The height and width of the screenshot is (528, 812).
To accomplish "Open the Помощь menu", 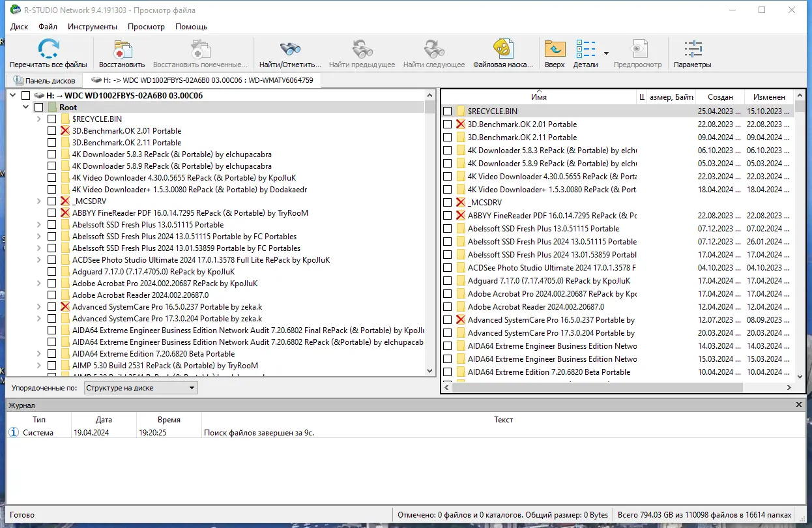I will pyautogui.click(x=191, y=27).
